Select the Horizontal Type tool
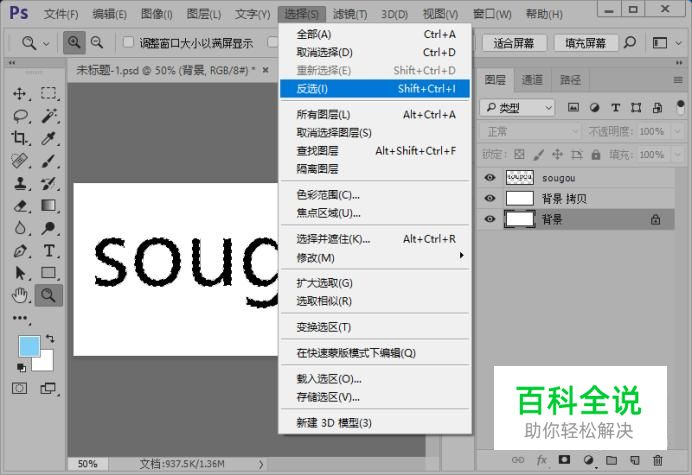 49,250
